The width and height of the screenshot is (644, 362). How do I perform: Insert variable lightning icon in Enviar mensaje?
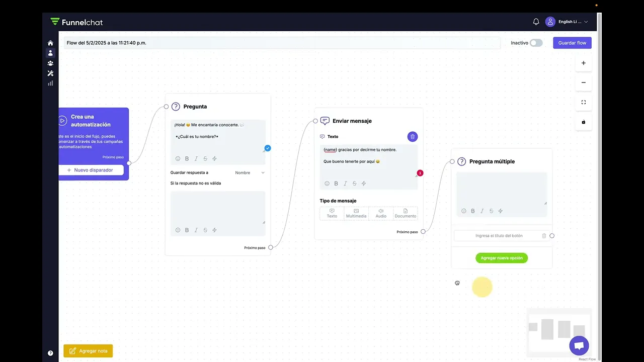364,184
